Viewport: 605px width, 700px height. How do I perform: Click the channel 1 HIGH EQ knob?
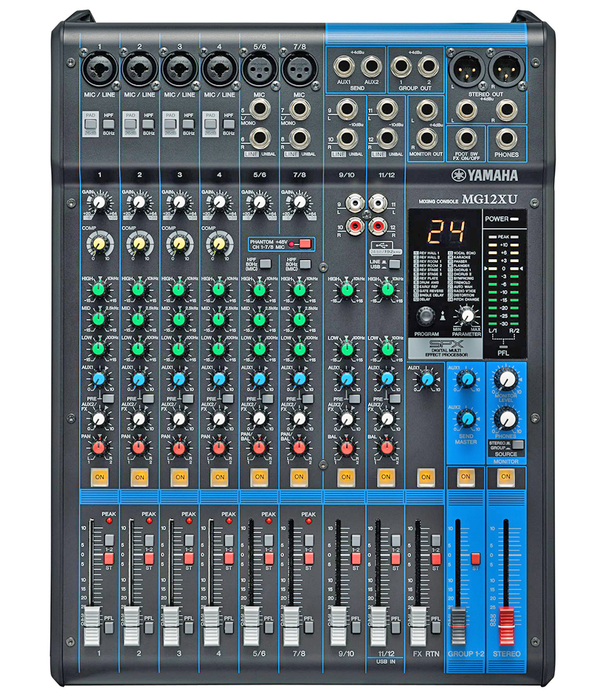99,289
